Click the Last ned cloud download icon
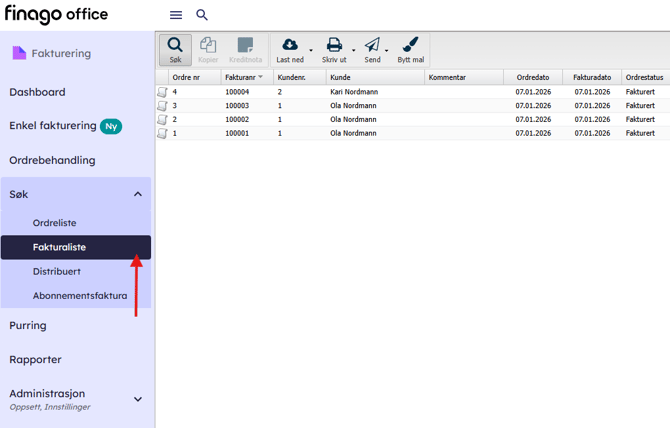 click(x=290, y=46)
